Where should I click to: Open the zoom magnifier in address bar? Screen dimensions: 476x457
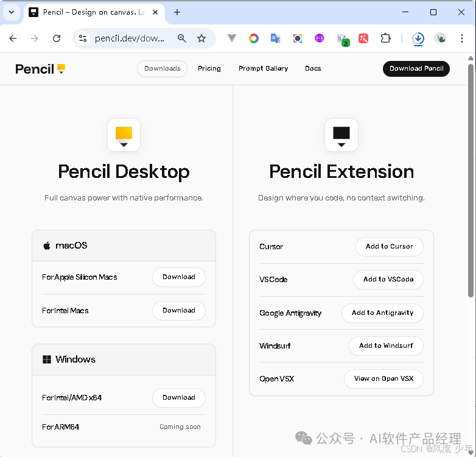pyautogui.click(x=182, y=38)
